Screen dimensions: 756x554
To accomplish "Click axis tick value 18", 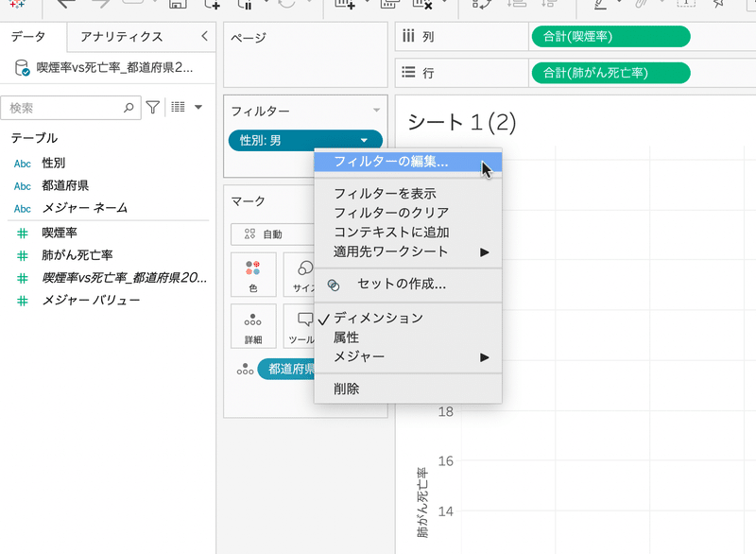I will coord(445,412).
